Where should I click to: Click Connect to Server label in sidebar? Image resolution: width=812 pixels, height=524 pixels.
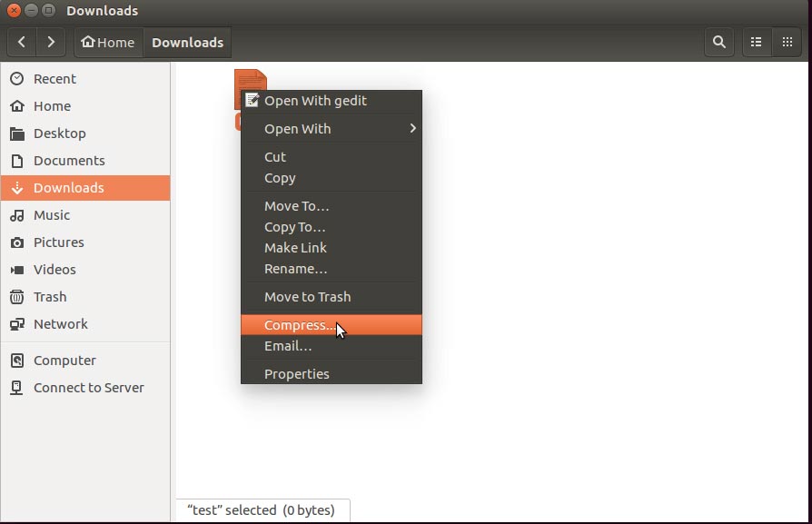(89, 388)
